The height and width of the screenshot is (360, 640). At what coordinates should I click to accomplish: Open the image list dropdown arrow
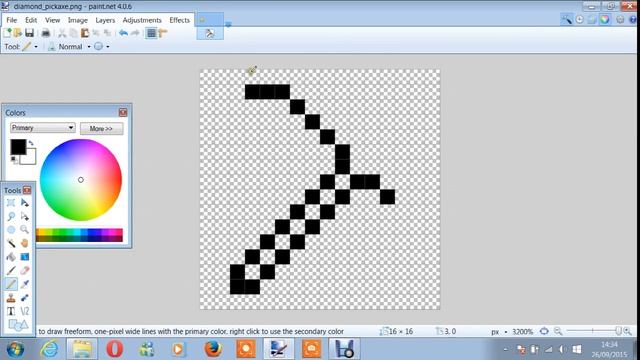228,25
